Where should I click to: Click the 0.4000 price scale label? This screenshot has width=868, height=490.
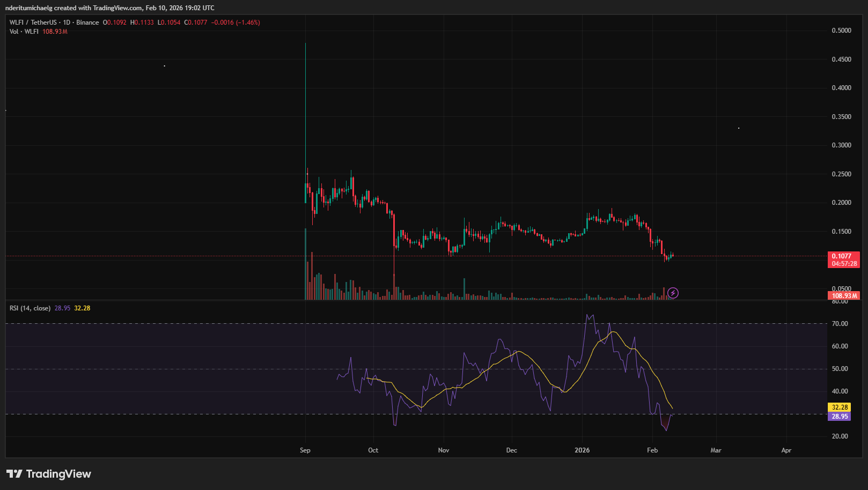click(842, 88)
